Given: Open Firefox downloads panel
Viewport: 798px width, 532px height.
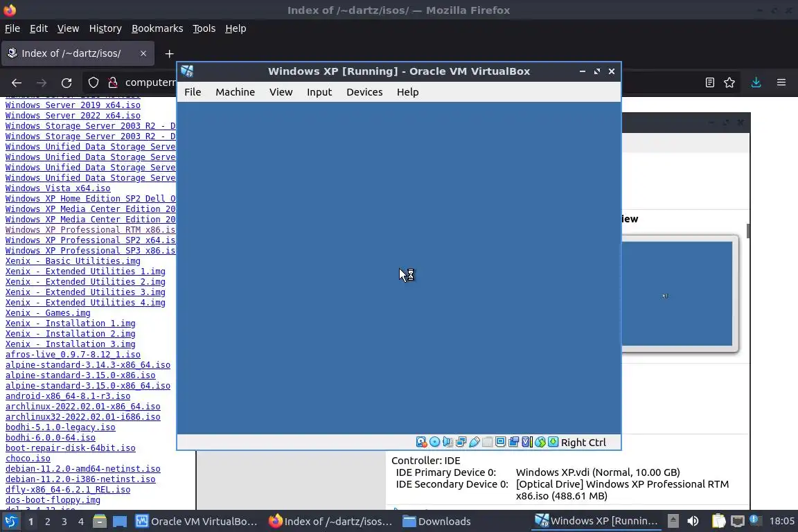Looking at the screenshot, I should [756, 82].
